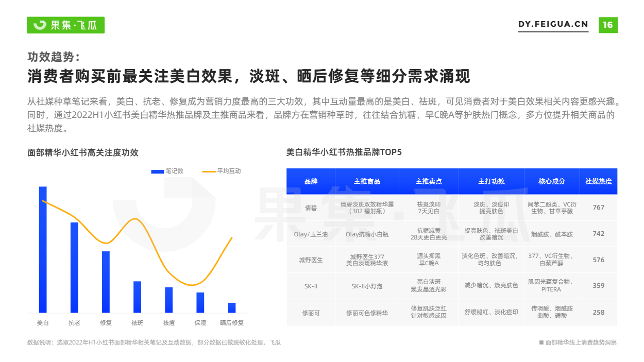Screen dimensions: 644x362
Task: Click the 抗老 axis label
Action: pos(74,323)
